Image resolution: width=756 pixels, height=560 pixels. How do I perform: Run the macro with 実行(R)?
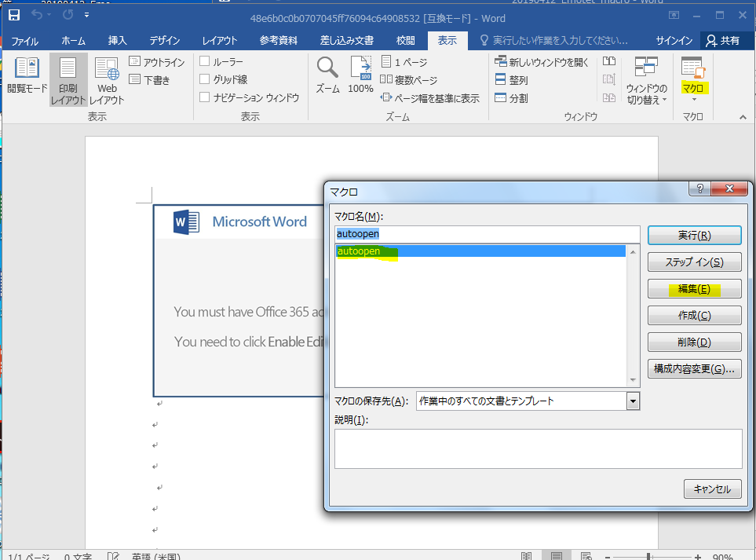pyautogui.click(x=694, y=236)
